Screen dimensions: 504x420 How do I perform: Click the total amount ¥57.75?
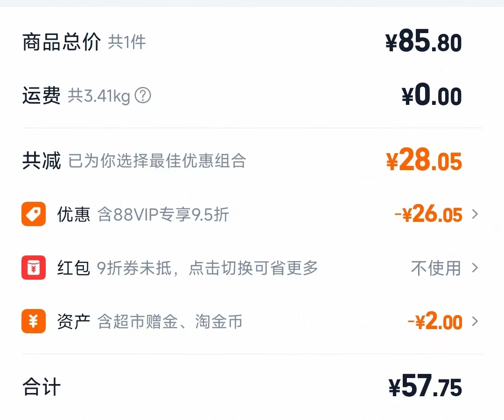pyautogui.click(x=425, y=386)
